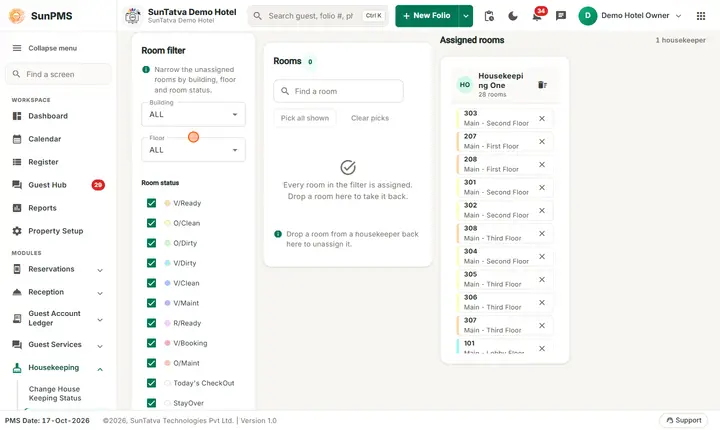Focus the Find a room field
The width and height of the screenshot is (720, 430).
tap(338, 91)
